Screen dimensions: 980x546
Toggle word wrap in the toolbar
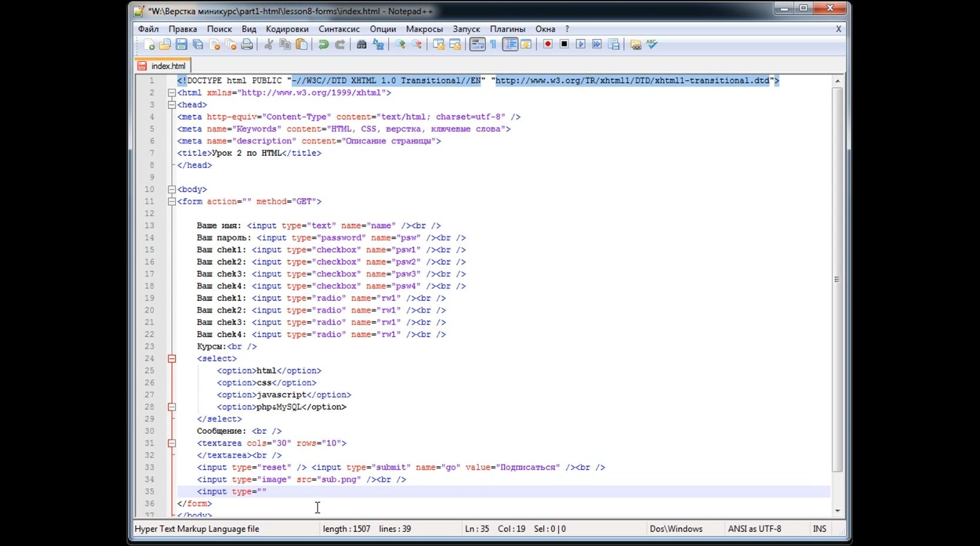[477, 45]
